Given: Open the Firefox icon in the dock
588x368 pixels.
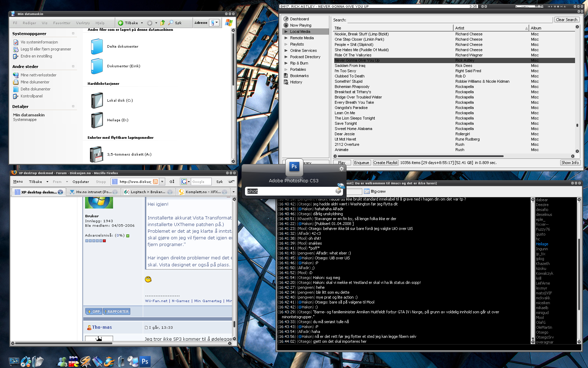Looking at the screenshot, I should [x=109, y=361].
